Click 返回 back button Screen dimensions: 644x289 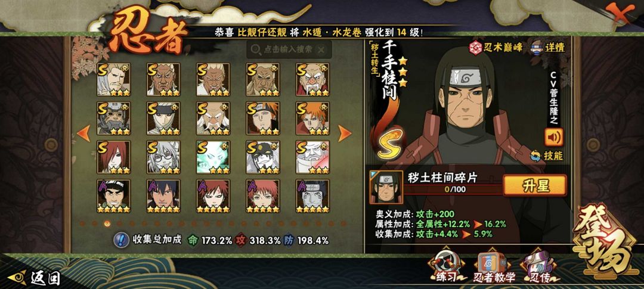(35, 278)
